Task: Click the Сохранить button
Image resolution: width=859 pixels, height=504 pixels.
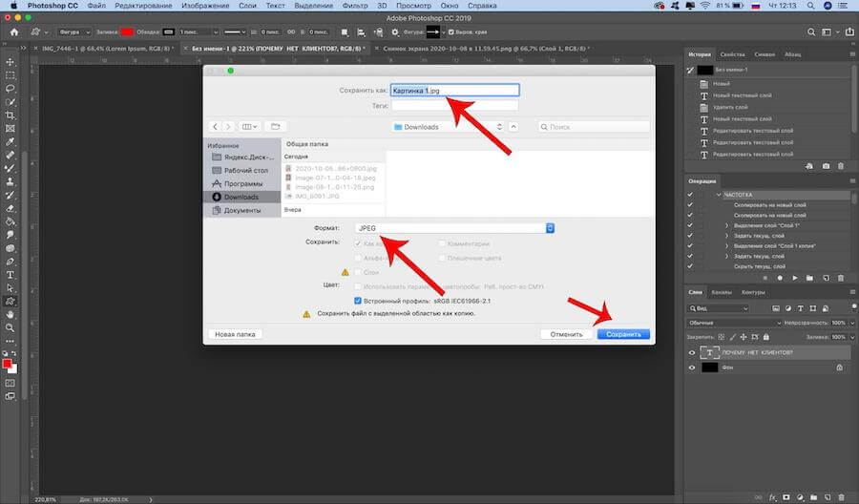Action: (623, 335)
